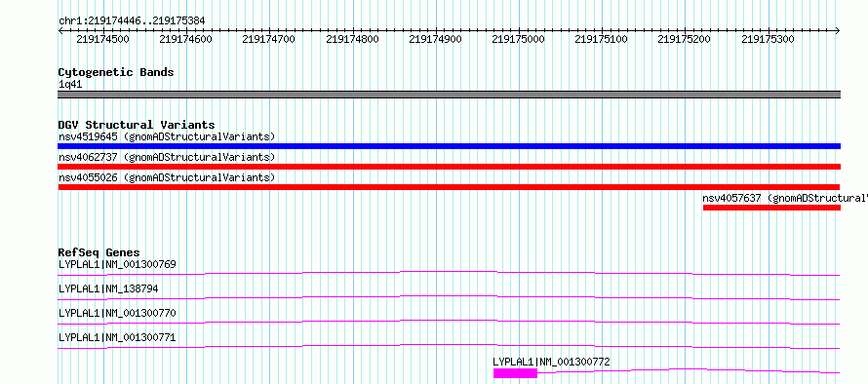This screenshot has width=868, height=384.
Task: Click ruler tick label 219175000
Action: (518, 39)
